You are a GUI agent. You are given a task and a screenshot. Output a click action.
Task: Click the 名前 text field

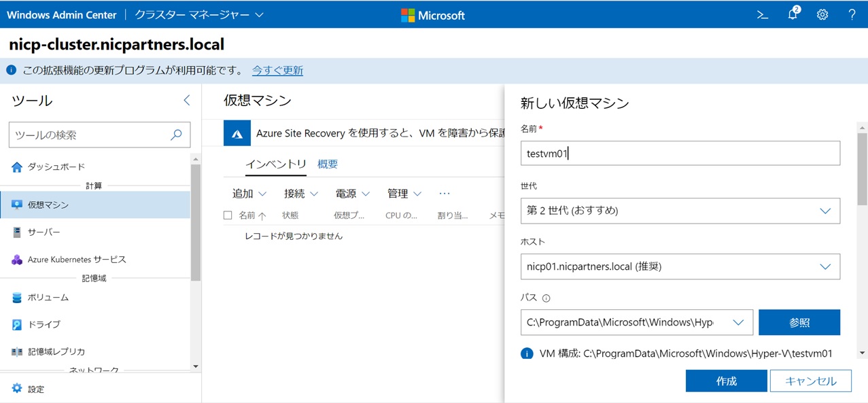pos(680,154)
